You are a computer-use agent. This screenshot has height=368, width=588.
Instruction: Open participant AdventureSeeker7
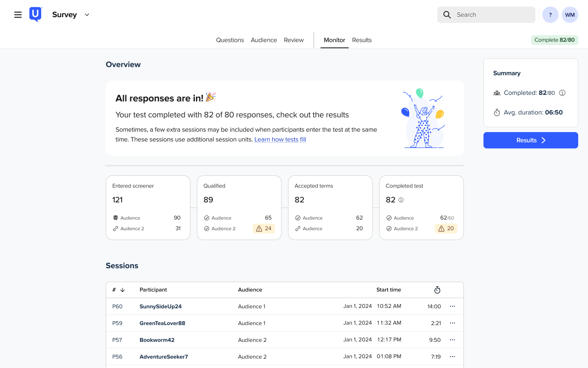coord(164,357)
